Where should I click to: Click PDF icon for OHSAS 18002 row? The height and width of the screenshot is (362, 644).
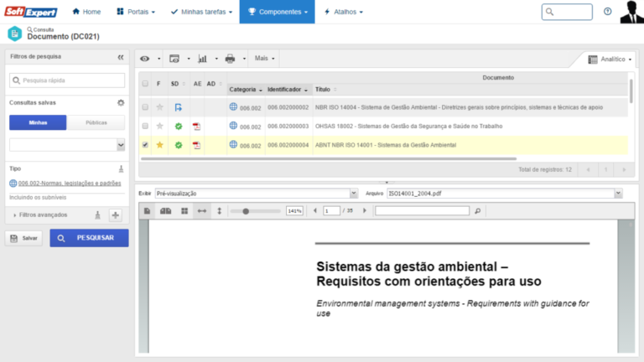point(197,127)
